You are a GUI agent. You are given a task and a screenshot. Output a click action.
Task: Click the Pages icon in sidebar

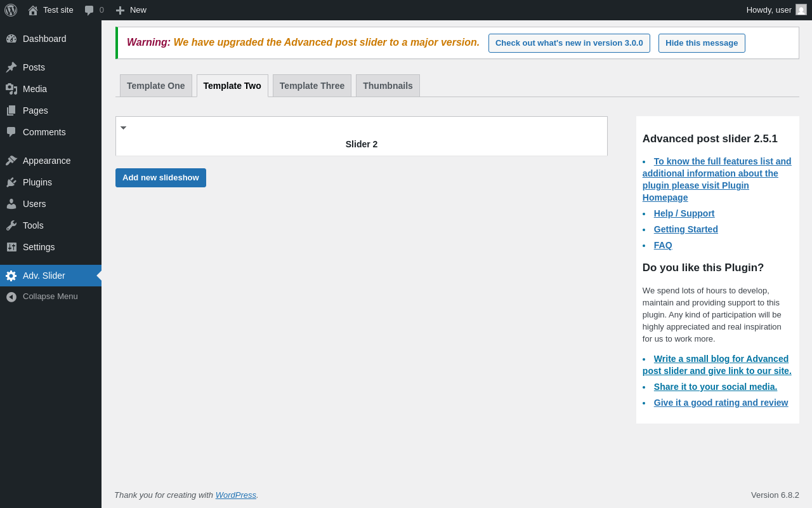11,110
